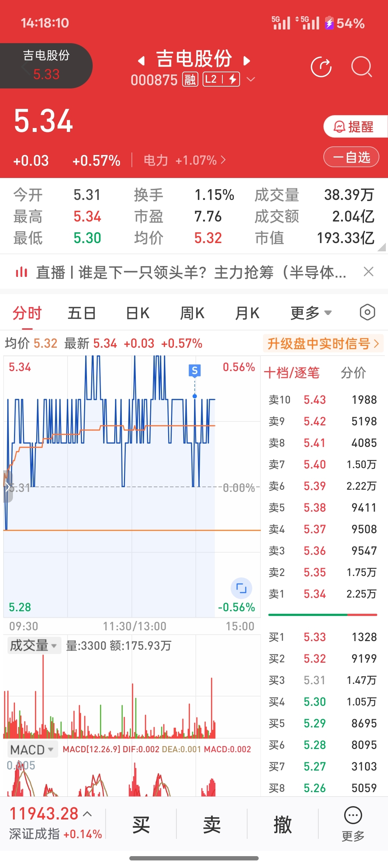
Task: Select 买1 5.33 order row
Action: coord(323,637)
